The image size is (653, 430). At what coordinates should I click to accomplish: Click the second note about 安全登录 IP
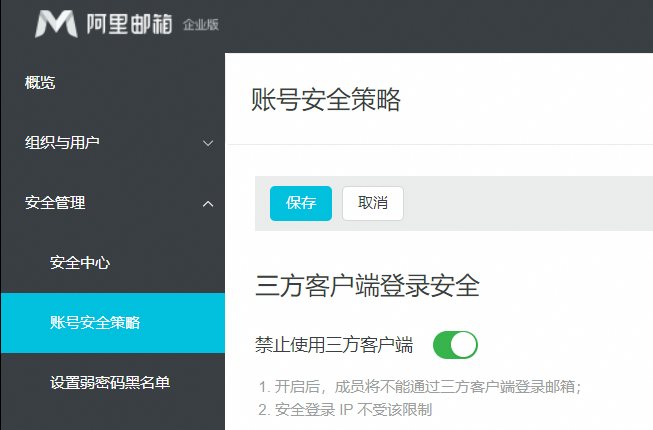(345, 410)
